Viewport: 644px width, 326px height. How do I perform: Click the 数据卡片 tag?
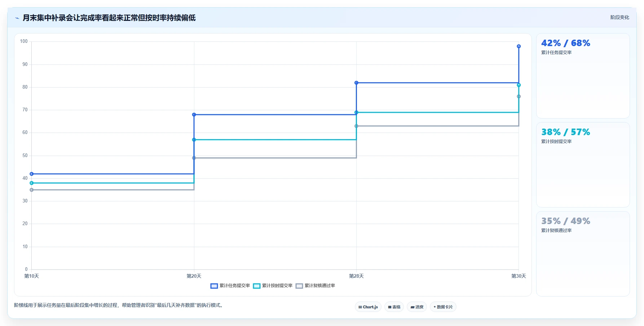click(x=443, y=307)
